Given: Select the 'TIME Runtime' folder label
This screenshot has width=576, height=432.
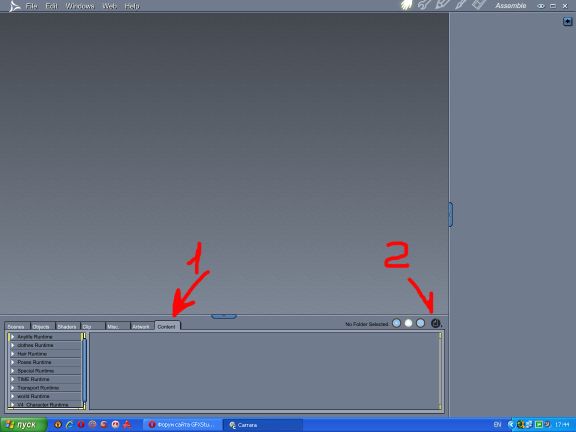Looking at the screenshot, I should pyautogui.click(x=33, y=379).
